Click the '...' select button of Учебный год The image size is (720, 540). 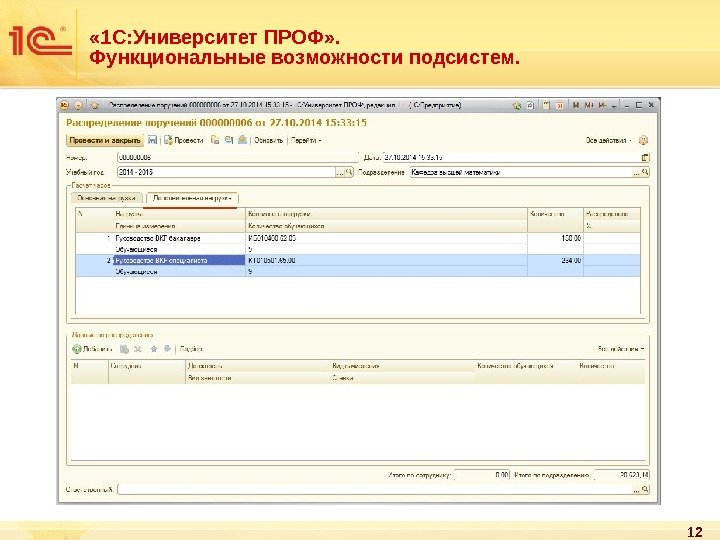pyautogui.click(x=340, y=172)
